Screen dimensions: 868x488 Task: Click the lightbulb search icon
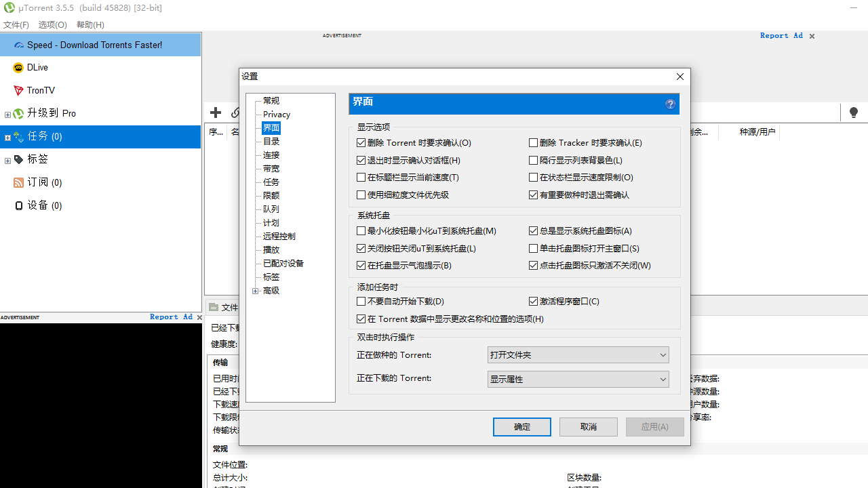pyautogui.click(x=853, y=113)
